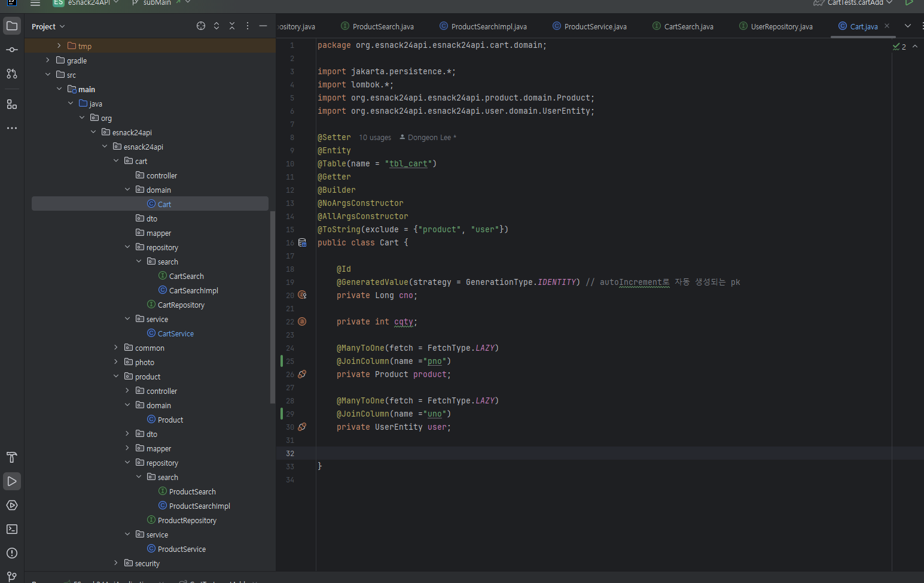Viewport: 924px width, 583px height.
Task: Click Select Opened File target icon
Action: (x=201, y=26)
